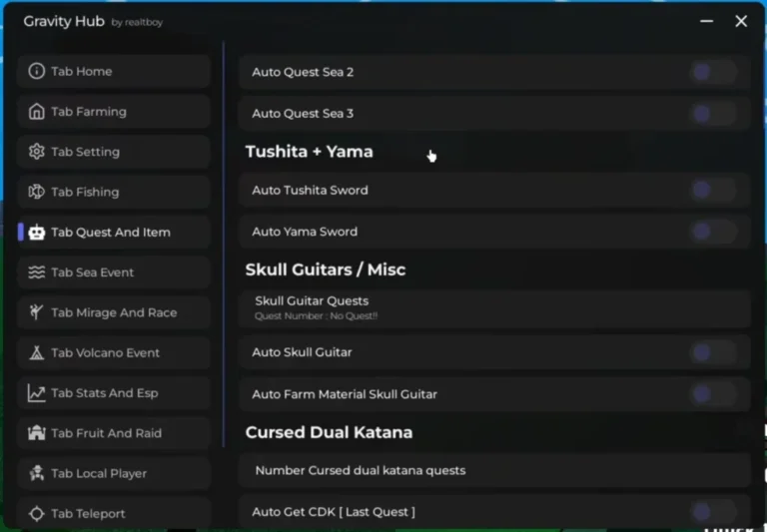
Task: Toggle Auto Get CDK Last Quest
Action: click(714, 512)
